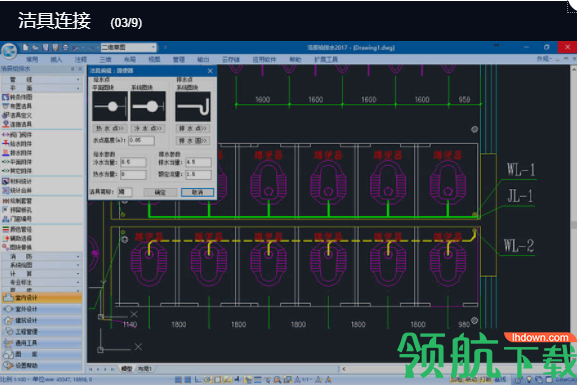Switch to the 模型 model tab
Screen dimensions: 577x385
(x=127, y=369)
